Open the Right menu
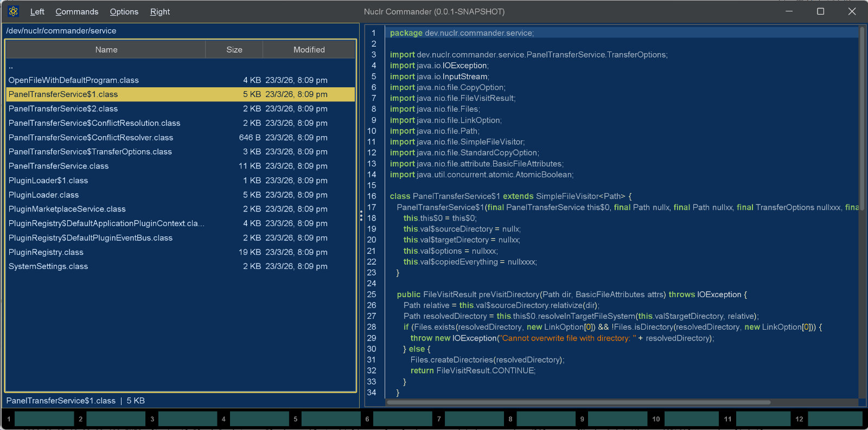Screen dimensions: 868x430 (x=160, y=11)
